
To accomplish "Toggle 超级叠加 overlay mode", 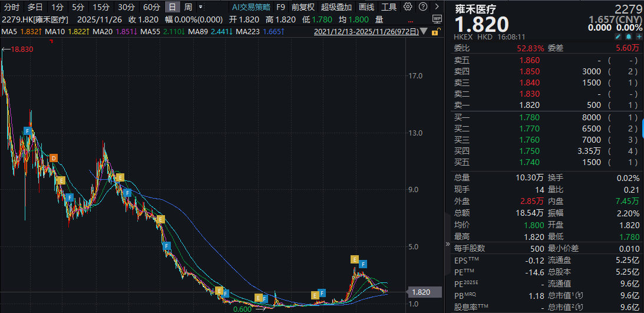I will [336, 7].
